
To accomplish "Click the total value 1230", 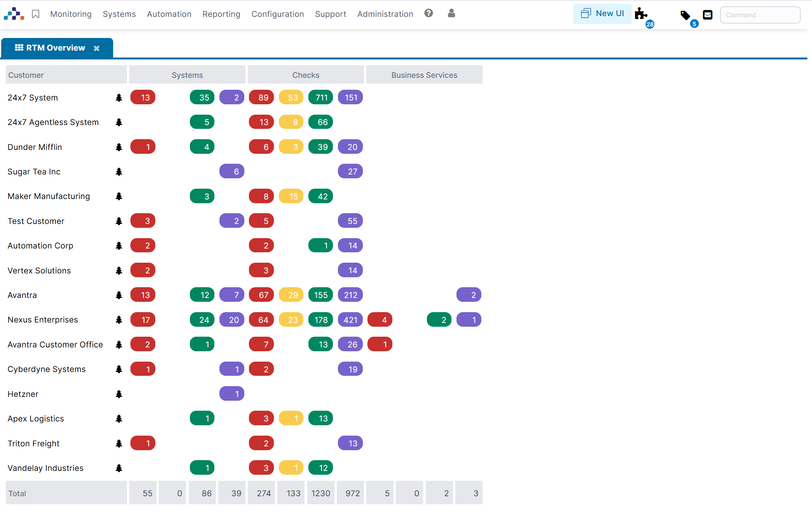I will [x=321, y=493].
